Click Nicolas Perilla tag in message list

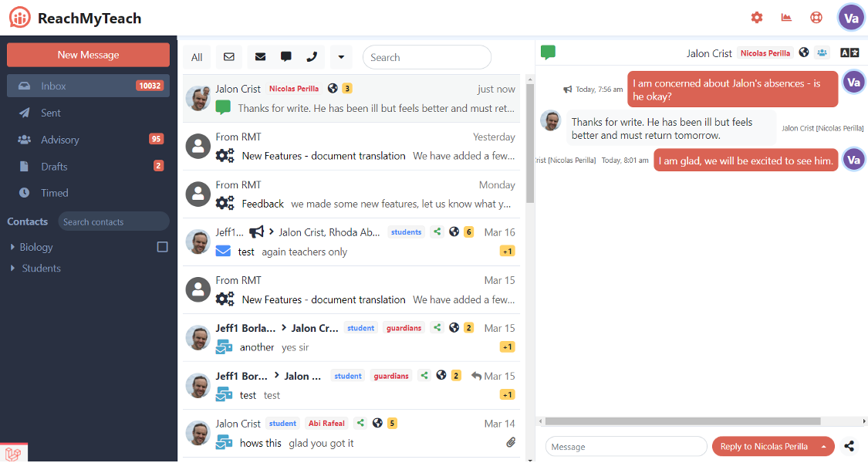click(294, 89)
